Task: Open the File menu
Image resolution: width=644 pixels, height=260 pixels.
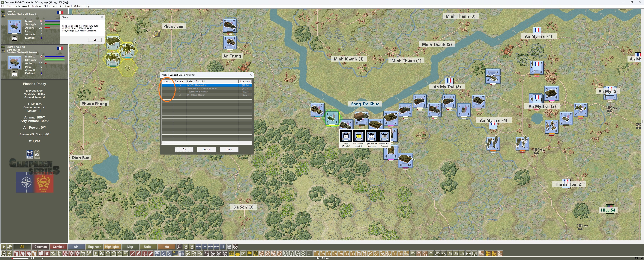Action: (3, 6)
